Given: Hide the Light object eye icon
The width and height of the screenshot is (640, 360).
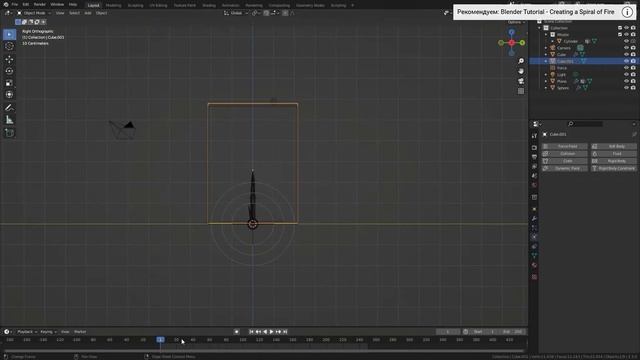Looking at the screenshot, I should coord(626,75).
